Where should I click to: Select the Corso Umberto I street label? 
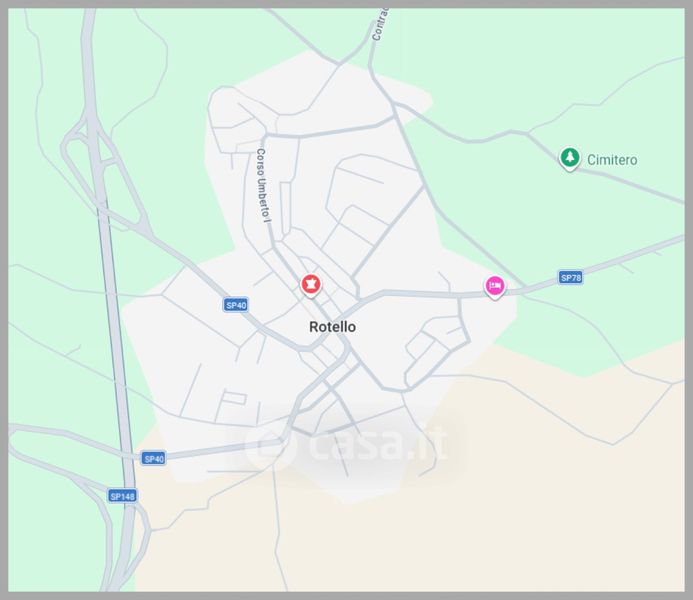coord(263,185)
